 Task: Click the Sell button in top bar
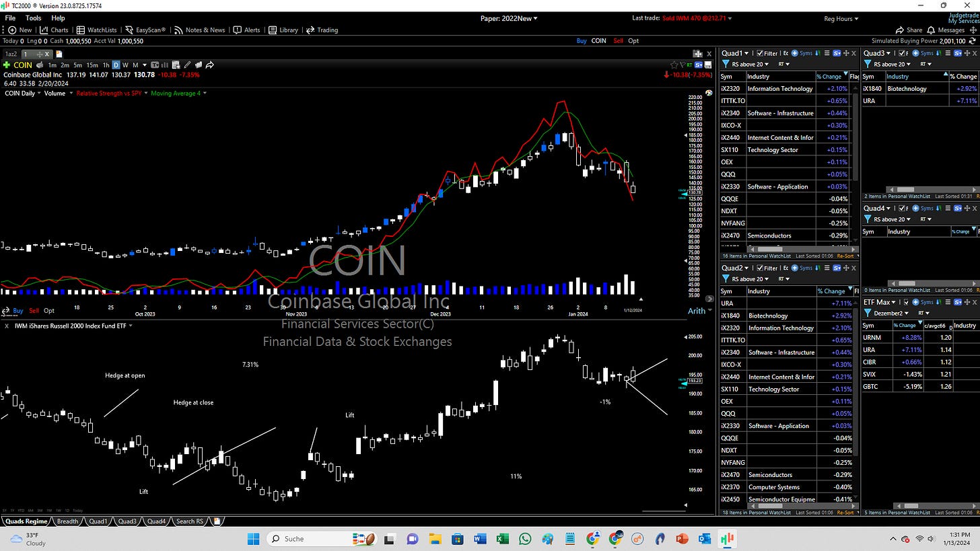click(618, 40)
